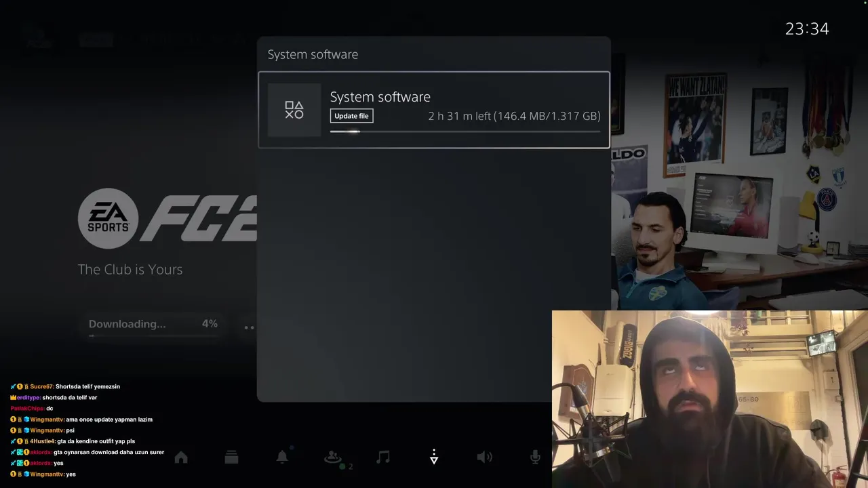Click the '2 h 31 m left' download status

coord(514,116)
